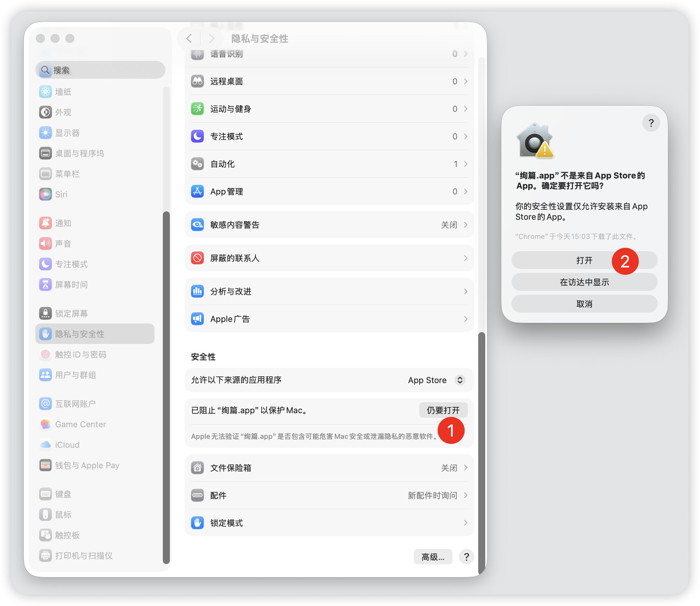700x606 pixels.
Task: Open the 触控 ID 与密码 icon
Action: (x=46, y=355)
